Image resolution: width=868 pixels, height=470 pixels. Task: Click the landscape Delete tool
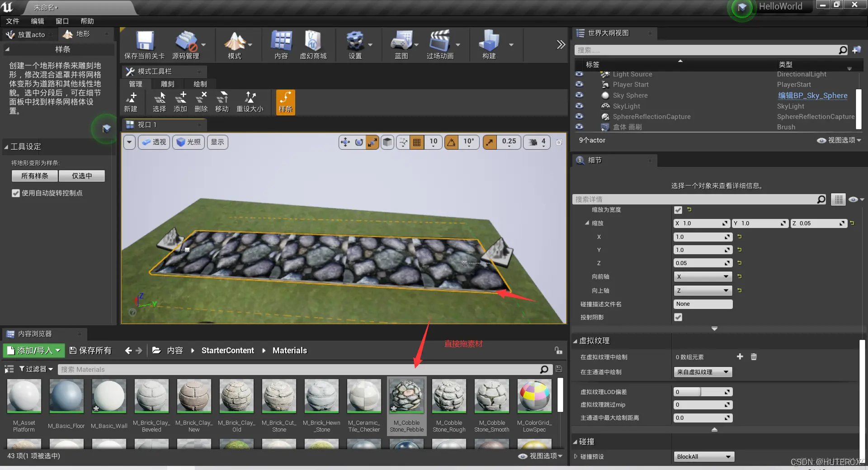201,102
